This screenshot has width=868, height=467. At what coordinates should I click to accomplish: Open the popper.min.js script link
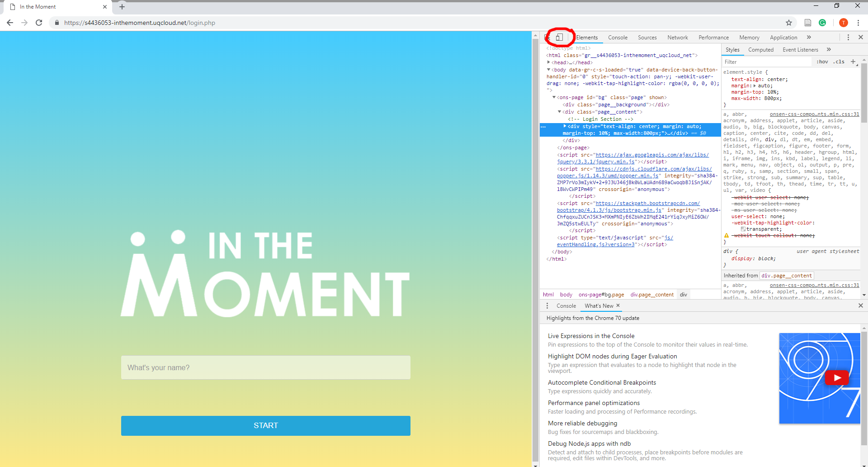(634, 172)
